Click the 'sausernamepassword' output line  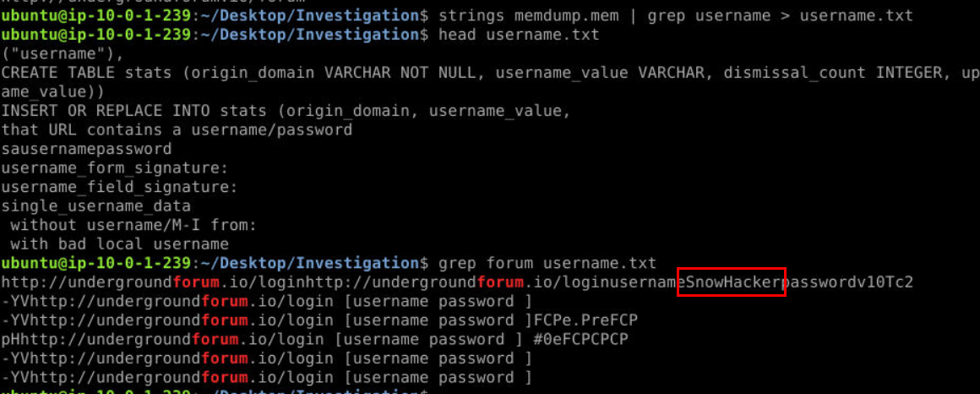point(86,149)
